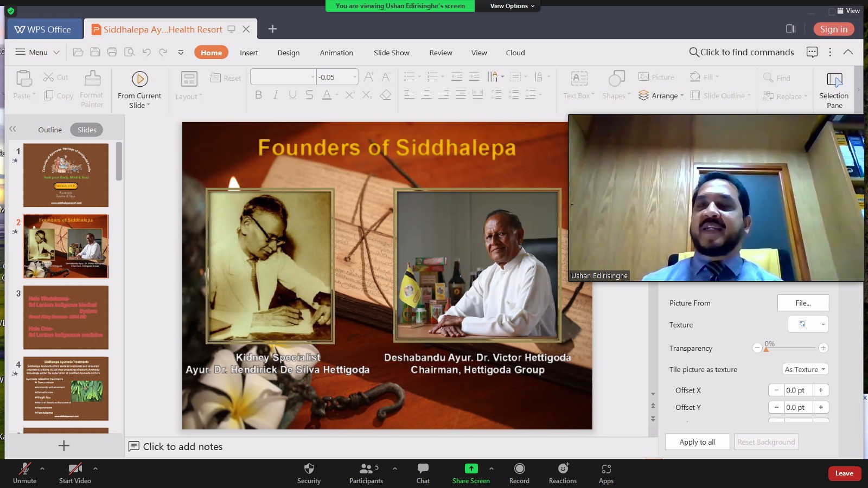Switch to the WPS Office home tab
Image resolution: width=868 pixels, height=488 pixels.
43,29
